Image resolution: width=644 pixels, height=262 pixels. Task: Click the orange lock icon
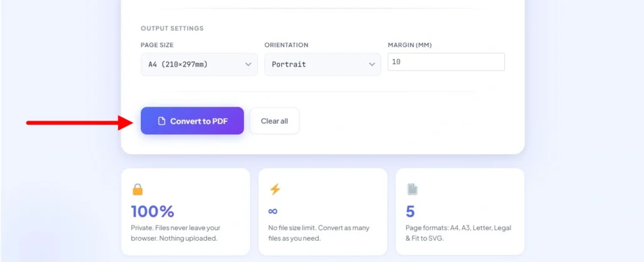click(138, 189)
